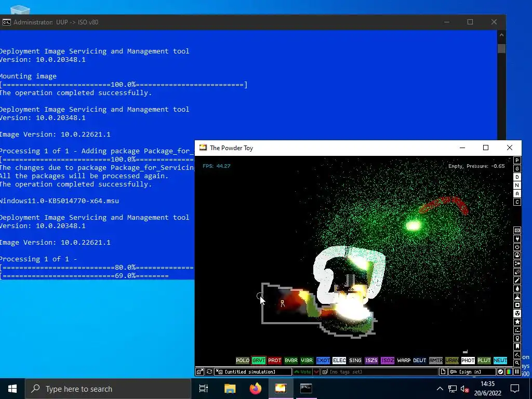Open the Sensors gauge category icon
The width and height of the screenshot is (532, 399).
pyautogui.click(x=517, y=255)
